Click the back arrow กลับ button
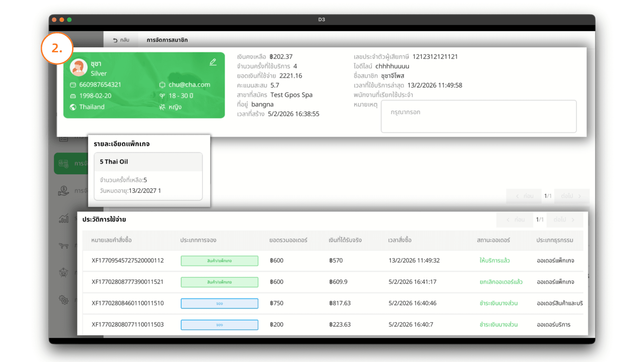This screenshot has height=362, width=644. click(x=121, y=40)
